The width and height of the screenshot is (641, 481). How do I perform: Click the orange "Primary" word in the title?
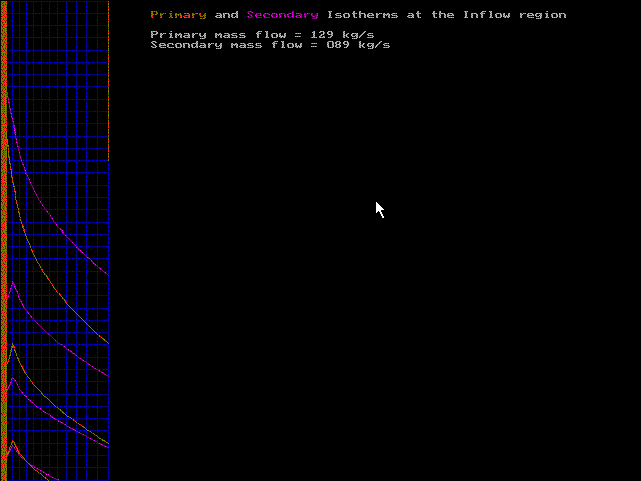tap(178, 15)
